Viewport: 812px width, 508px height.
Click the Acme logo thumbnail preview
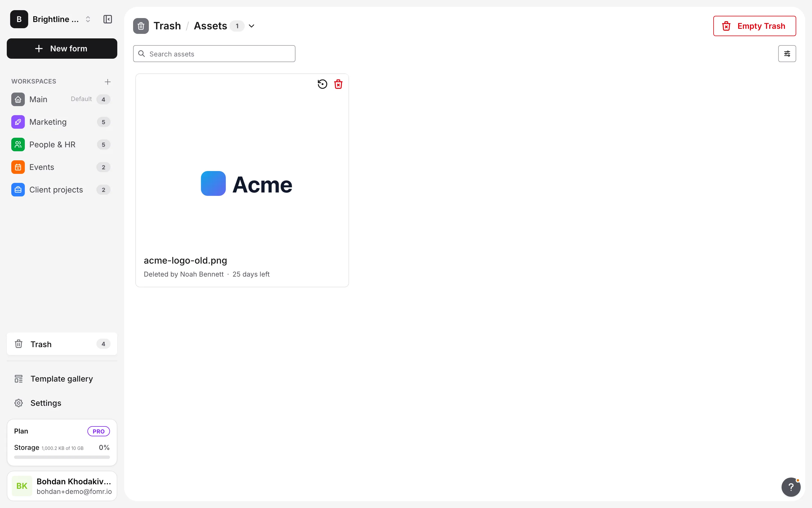pos(247,184)
